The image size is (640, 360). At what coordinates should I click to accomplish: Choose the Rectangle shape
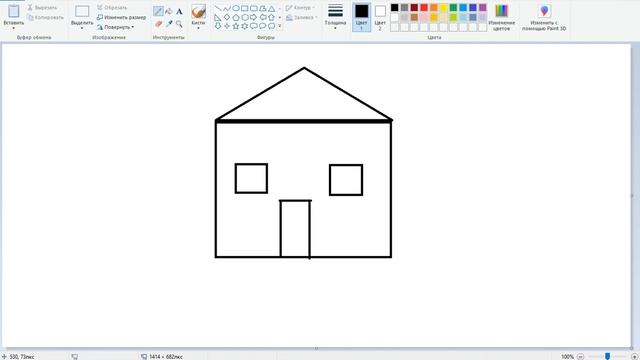coord(245,8)
